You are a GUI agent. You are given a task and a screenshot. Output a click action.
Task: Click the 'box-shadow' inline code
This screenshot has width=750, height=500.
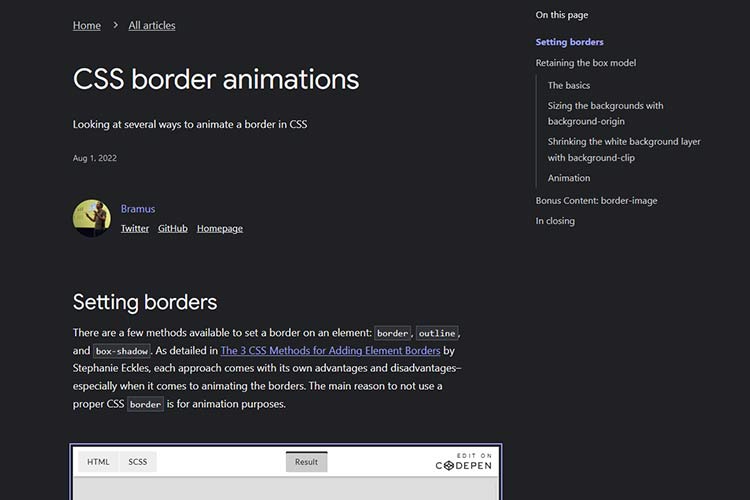click(x=121, y=351)
